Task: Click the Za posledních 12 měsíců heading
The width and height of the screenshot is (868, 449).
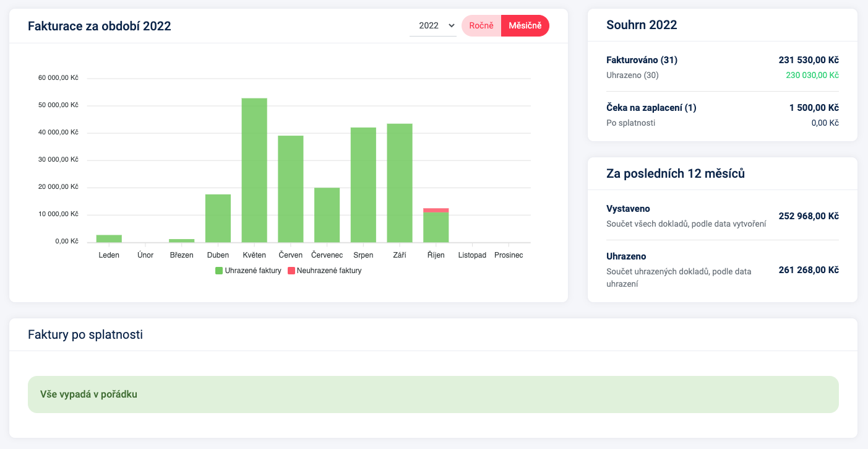Action: tap(676, 173)
